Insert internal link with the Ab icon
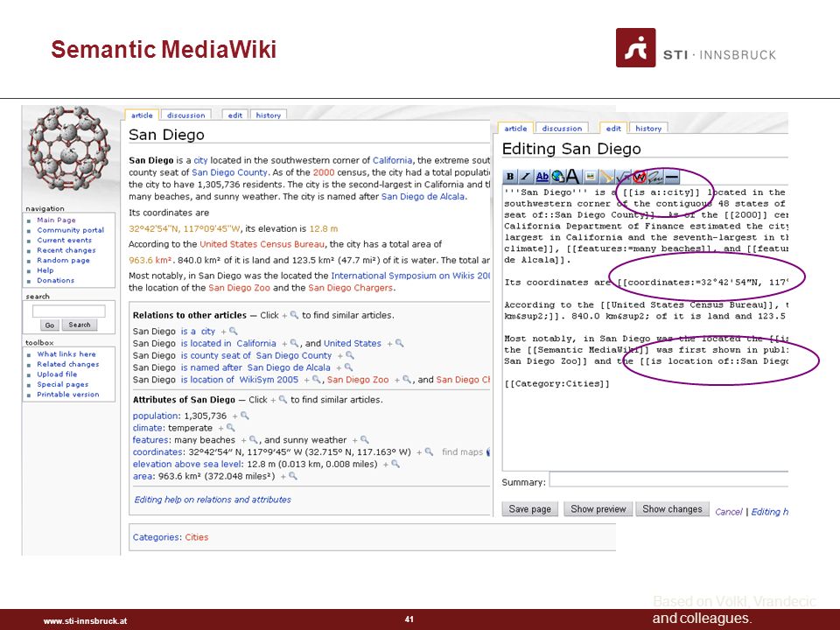 pos(542,176)
